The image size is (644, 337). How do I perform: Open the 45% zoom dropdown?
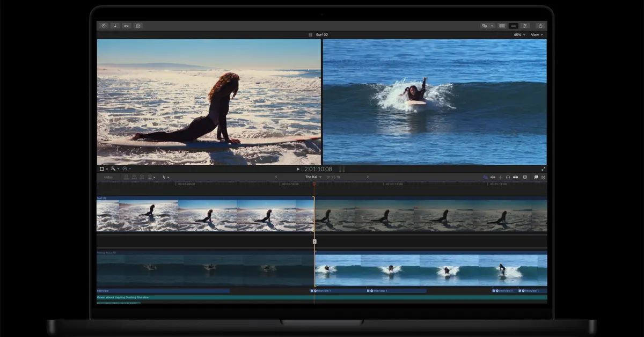(x=519, y=35)
